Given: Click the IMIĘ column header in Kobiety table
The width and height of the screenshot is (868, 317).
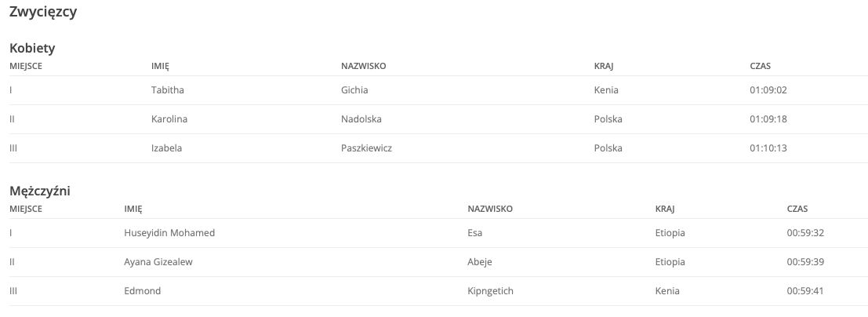Looking at the screenshot, I should point(160,67).
